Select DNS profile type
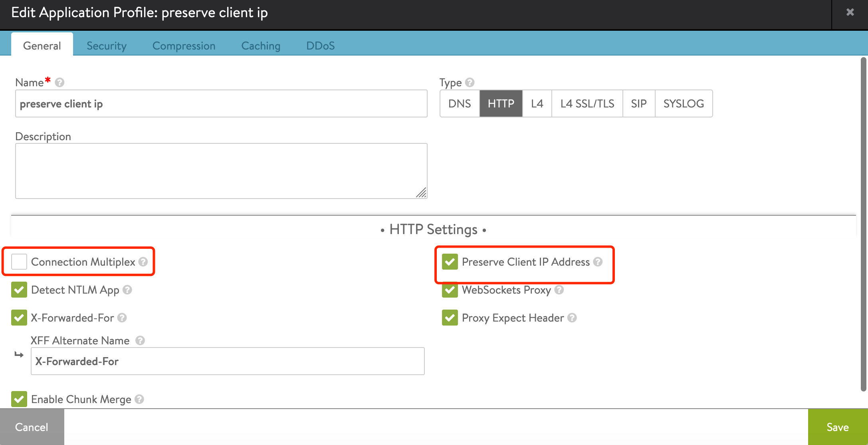 460,103
